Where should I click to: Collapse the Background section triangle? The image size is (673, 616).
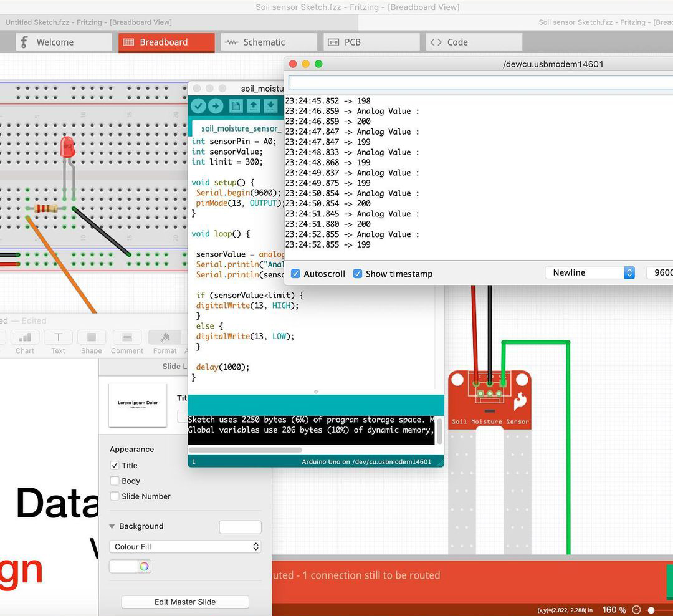(112, 526)
